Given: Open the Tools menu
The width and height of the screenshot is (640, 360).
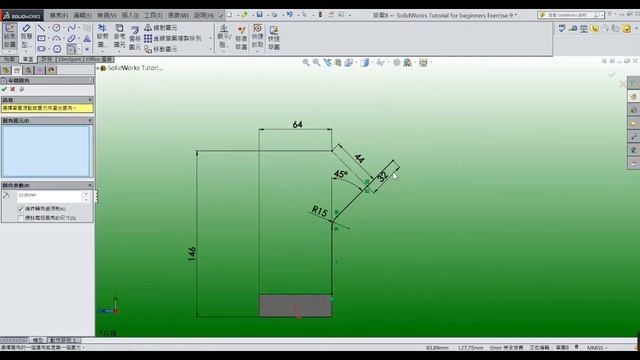Looking at the screenshot, I should pyautogui.click(x=153, y=16).
